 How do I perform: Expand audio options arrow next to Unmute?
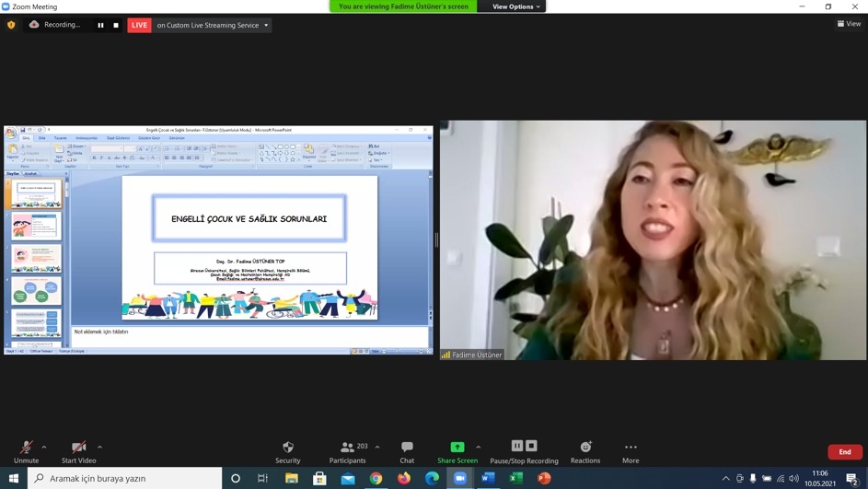pos(44,448)
